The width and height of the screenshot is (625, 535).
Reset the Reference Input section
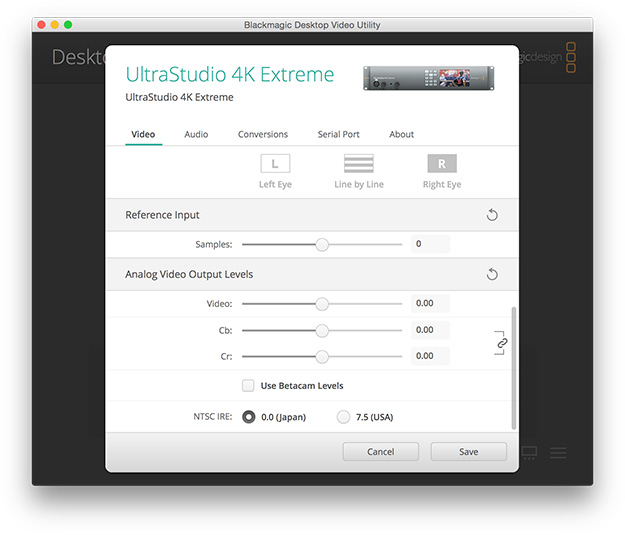(x=492, y=215)
